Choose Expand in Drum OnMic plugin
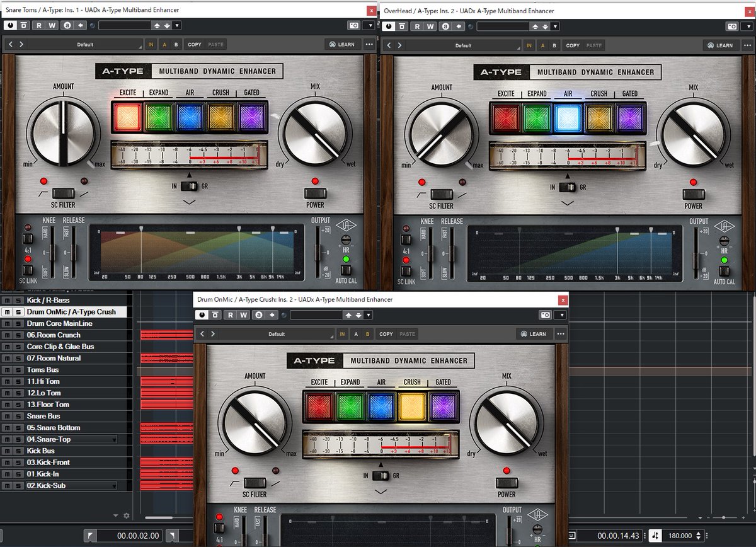 tap(350, 406)
